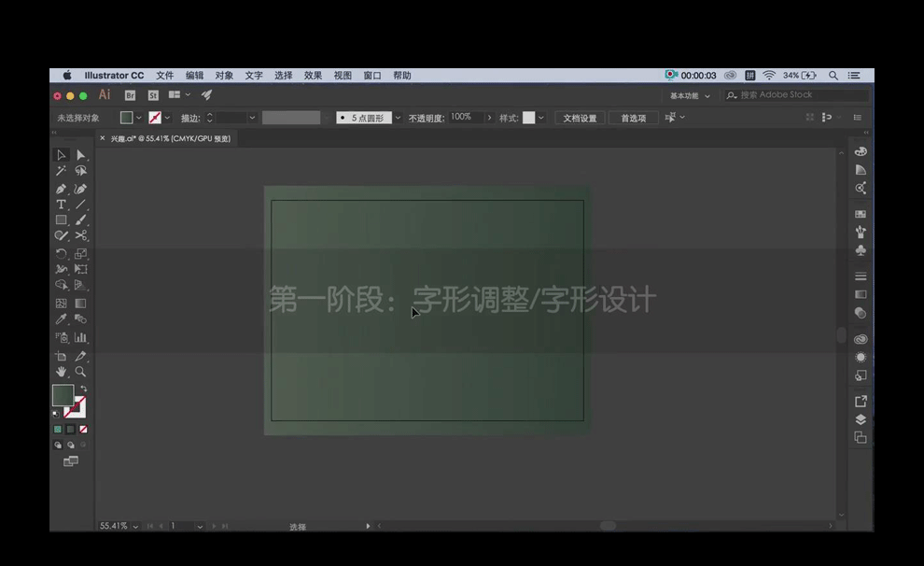Close the 兴趣.ai document tab
Image resolution: width=924 pixels, height=566 pixels.
(102, 138)
